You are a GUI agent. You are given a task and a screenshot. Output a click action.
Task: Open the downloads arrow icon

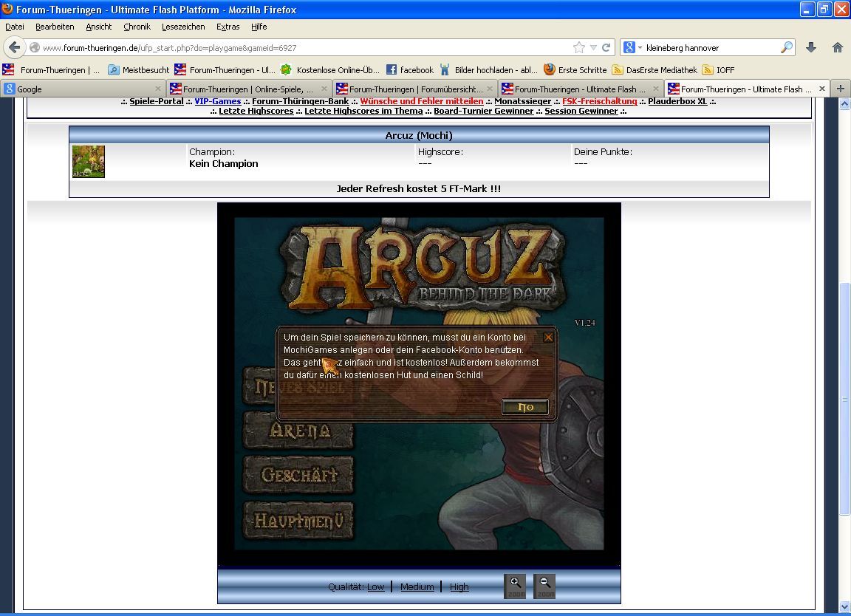[x=811, y=48]
